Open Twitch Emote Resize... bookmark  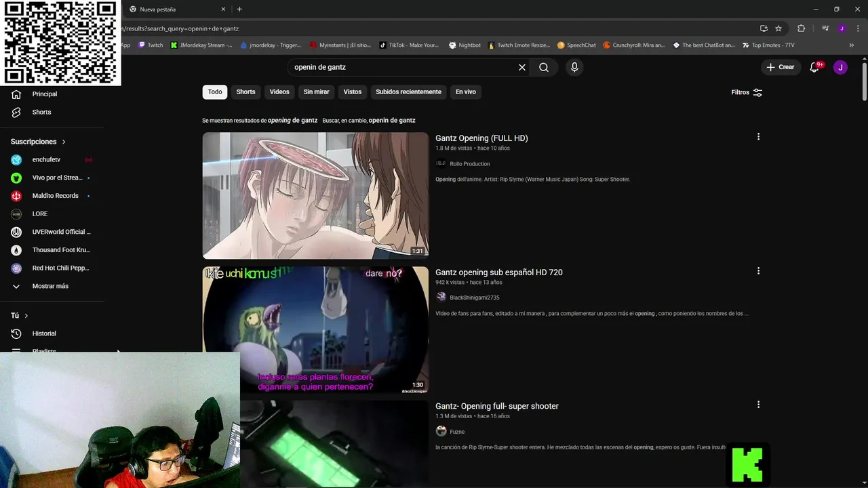pos(519,45)
